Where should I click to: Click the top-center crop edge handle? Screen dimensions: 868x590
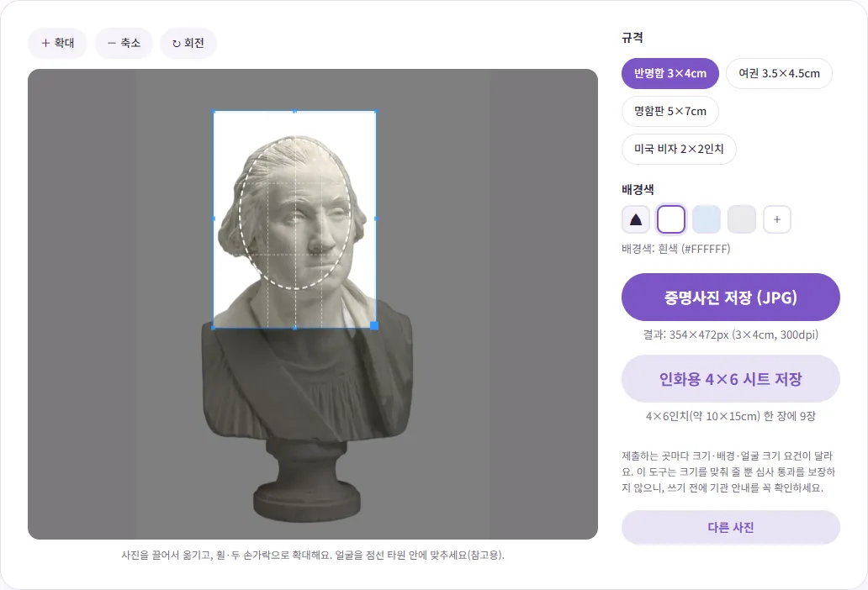(295, 111)
